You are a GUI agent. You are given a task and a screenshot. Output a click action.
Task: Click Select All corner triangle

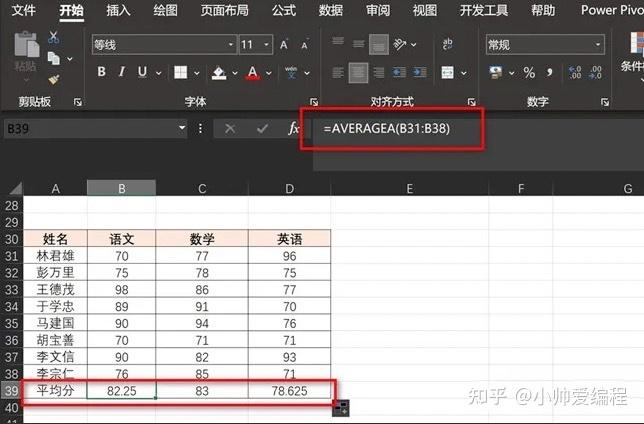[16, 188]
